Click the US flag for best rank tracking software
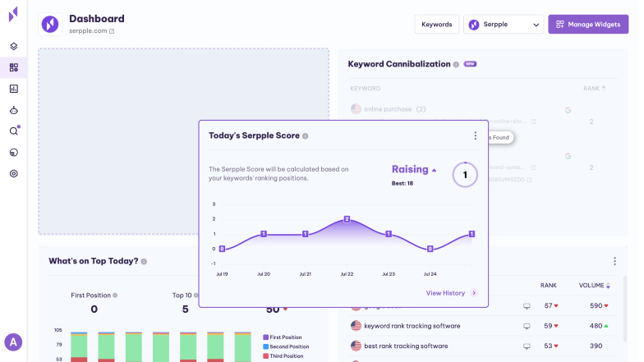Image resolution: width=644 pixels, height=362 pixels. pos(356,346)
